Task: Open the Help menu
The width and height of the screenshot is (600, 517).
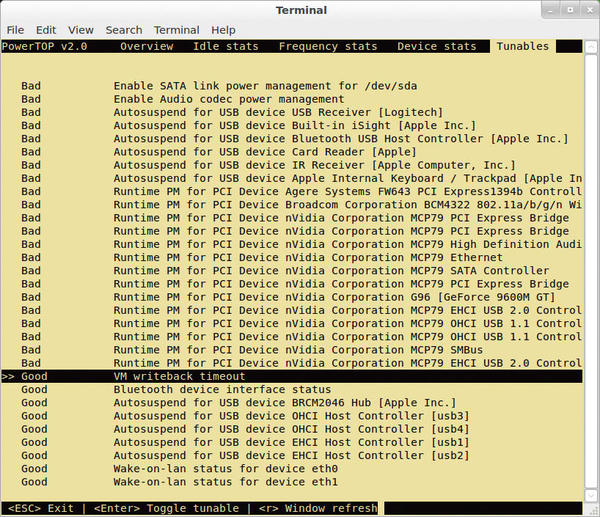Action: pyautogui.click(x=223, y=30)
